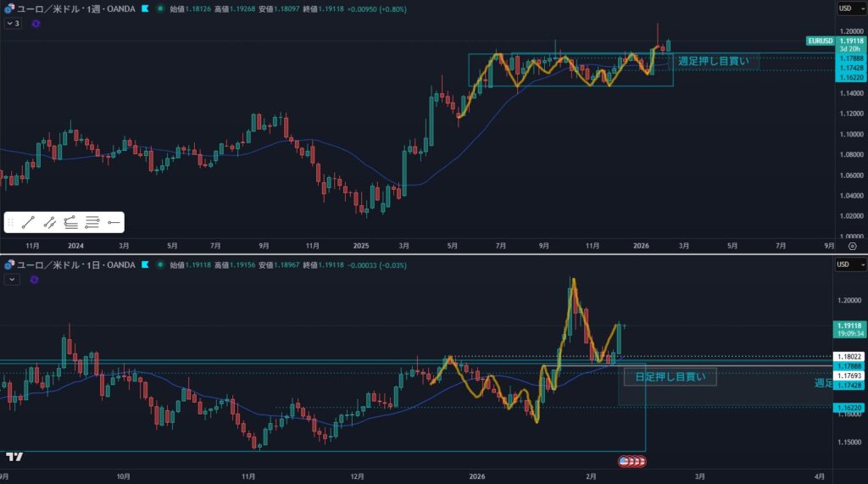Choose the trend angle drawing tool
The height and width of the screenshot is (484, 868).
71,223
